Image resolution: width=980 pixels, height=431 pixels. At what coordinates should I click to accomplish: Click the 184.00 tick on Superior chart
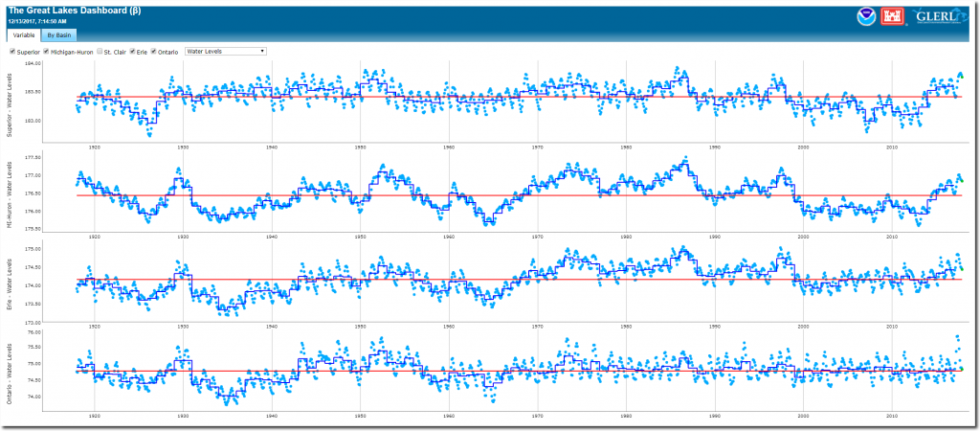click(x=33, y=64)
